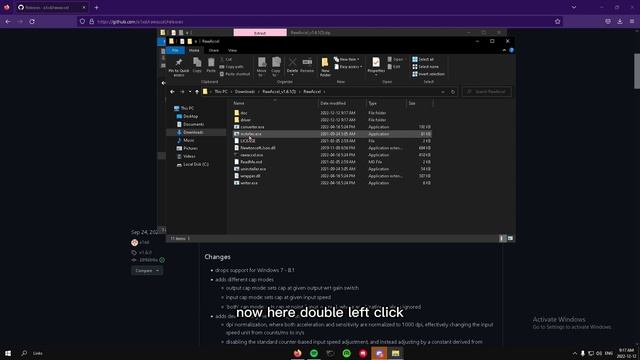This screenshot has height=360, width=640.
Task: Switch to the Home ribbon tab
Action: [x=194, y=50]
